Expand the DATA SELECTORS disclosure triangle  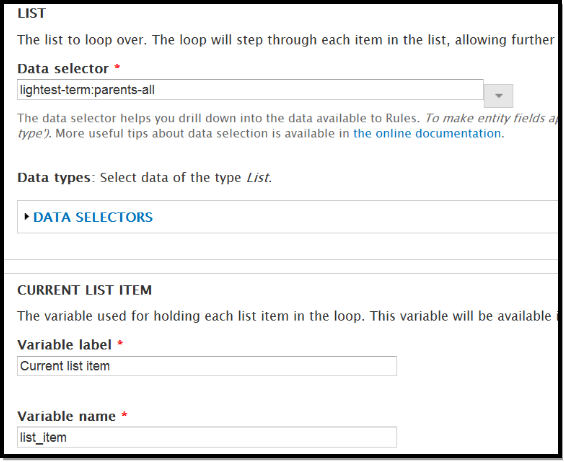(26, 217)
